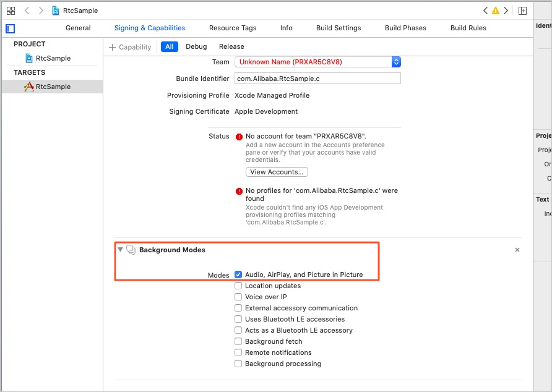
Task: Enable Acts as a Bluetooth LE accessory
Action: click(x=238, y=330)
